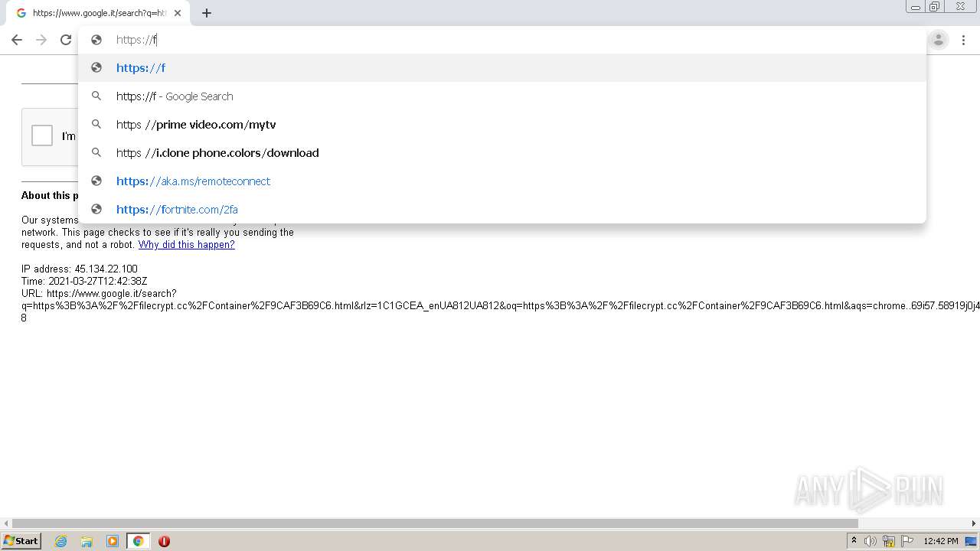
Task: Show hidden system tray icons
Action: coord(854,541)
